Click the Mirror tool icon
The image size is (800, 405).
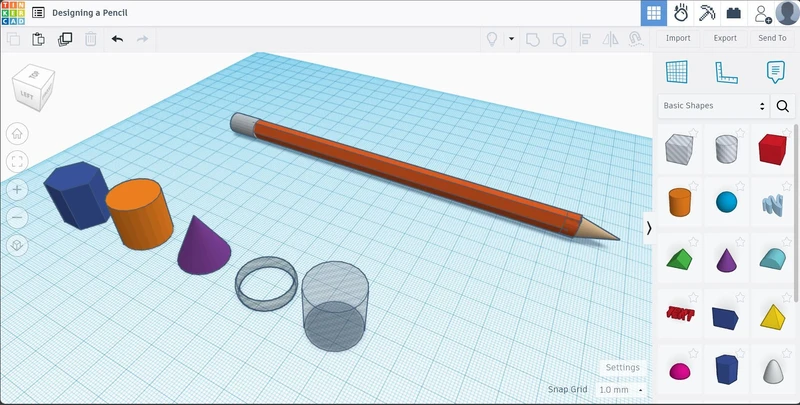[x=610, y=39]
